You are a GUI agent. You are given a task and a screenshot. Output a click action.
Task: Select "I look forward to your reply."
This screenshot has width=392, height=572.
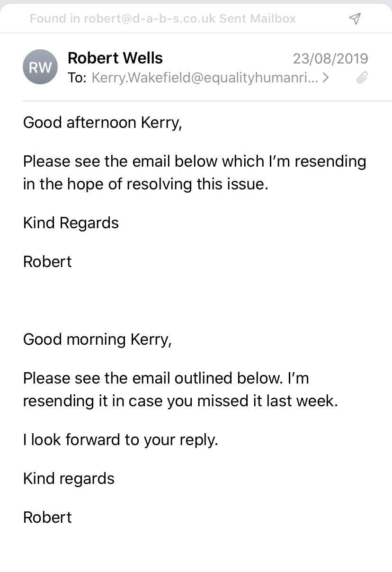coord(121,440)
